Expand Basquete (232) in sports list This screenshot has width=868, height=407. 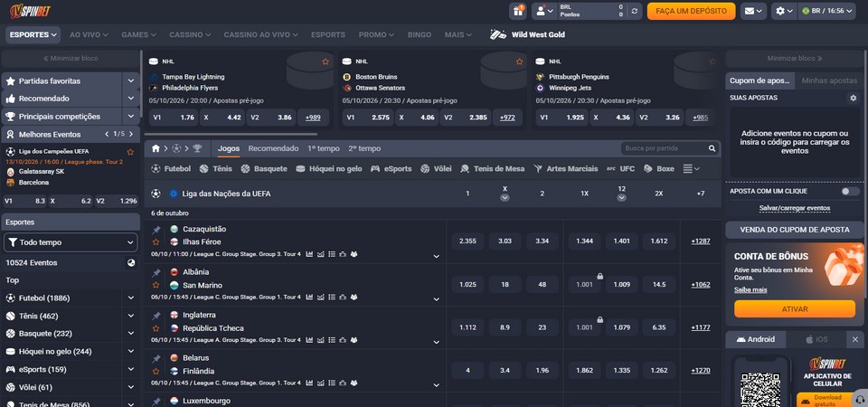(130, 334)
